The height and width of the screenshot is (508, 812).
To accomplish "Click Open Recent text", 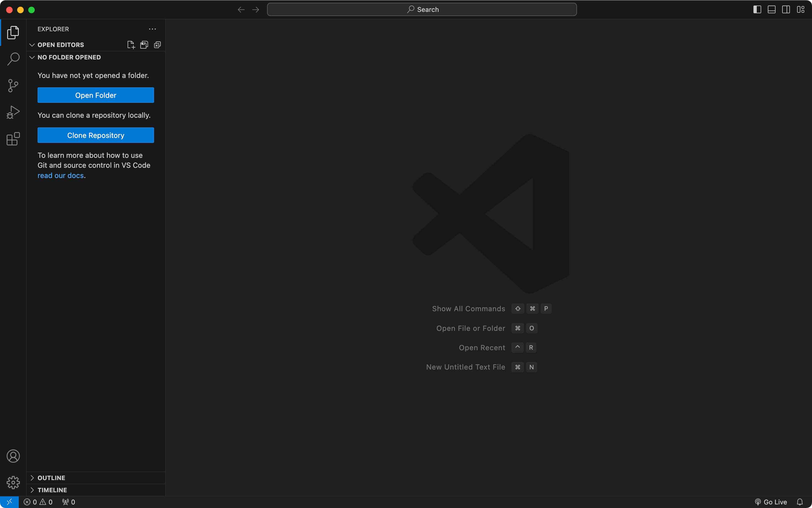I will tap(482, 347).
